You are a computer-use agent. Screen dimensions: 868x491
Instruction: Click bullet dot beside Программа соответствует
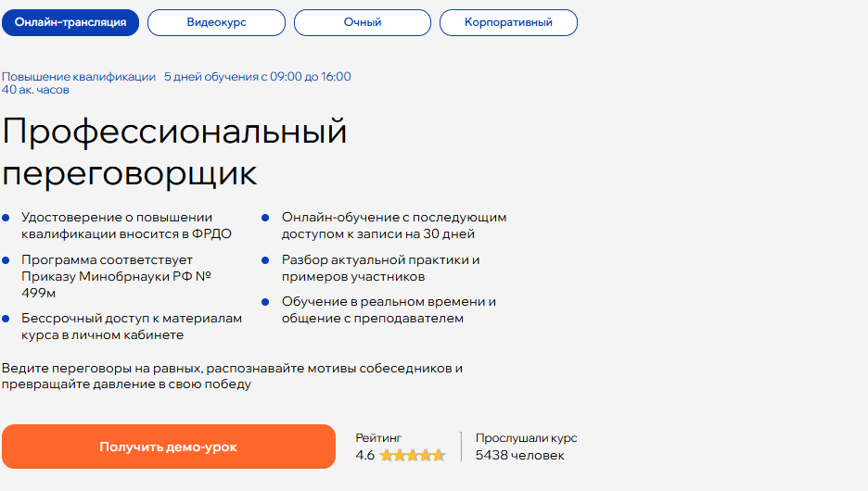click(x=6, y=261)
